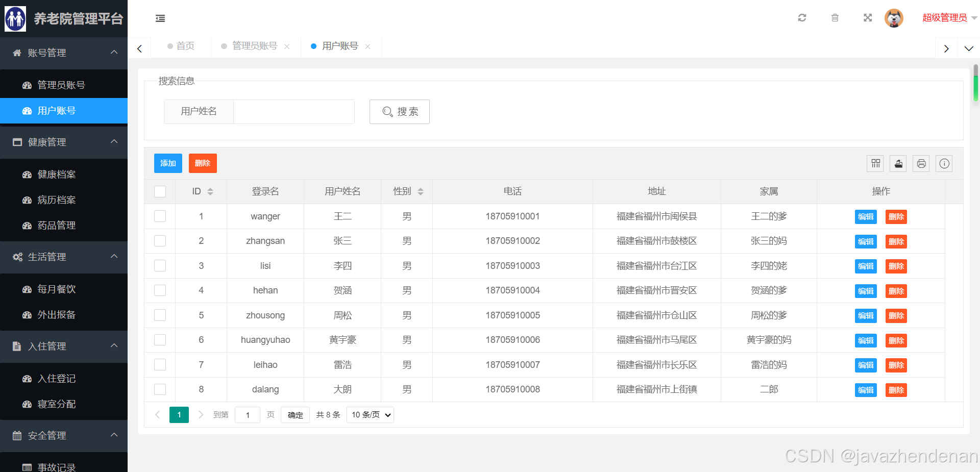Check the row for zhousong
Screen dimensions: 980x472
pos(160,315)
